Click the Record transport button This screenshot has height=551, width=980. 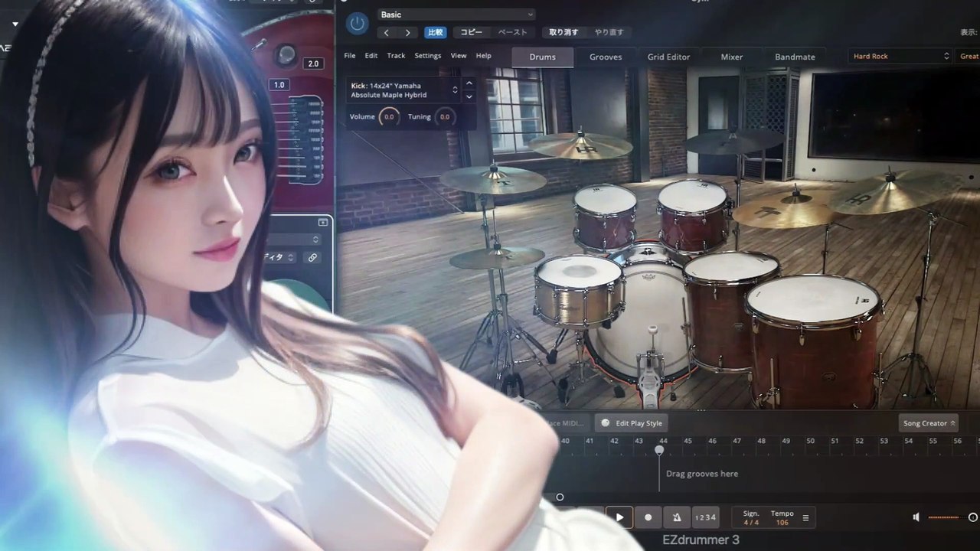tap(648, 518)
